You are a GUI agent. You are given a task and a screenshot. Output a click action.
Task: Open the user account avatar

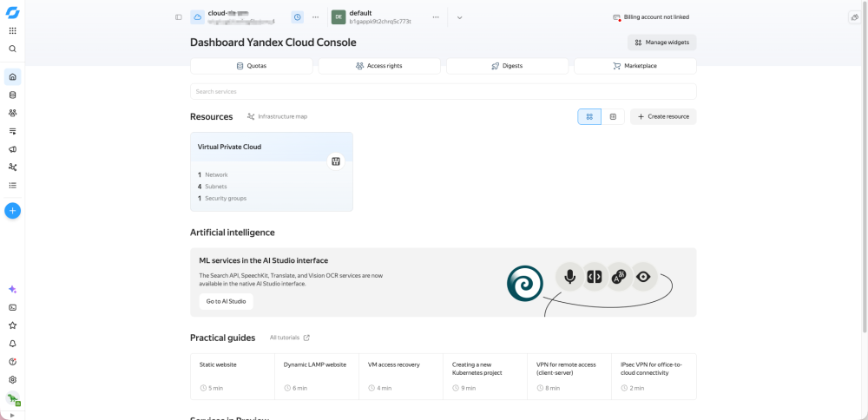13,398
